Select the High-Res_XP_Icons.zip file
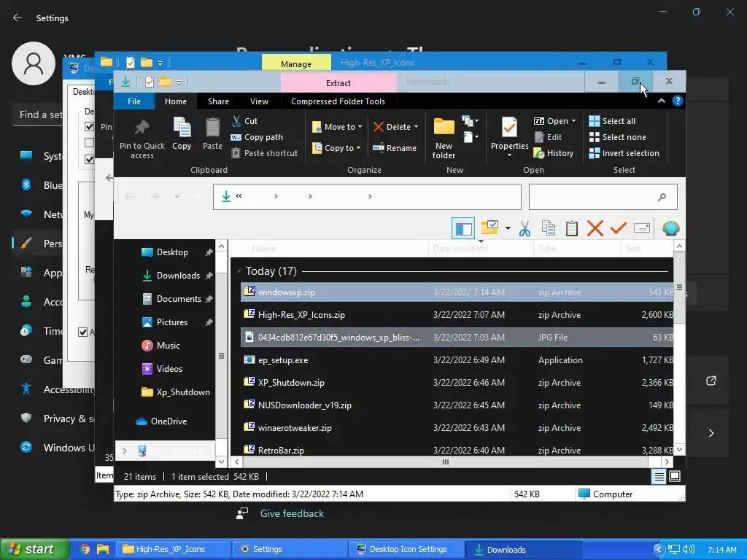 (457, 315)
